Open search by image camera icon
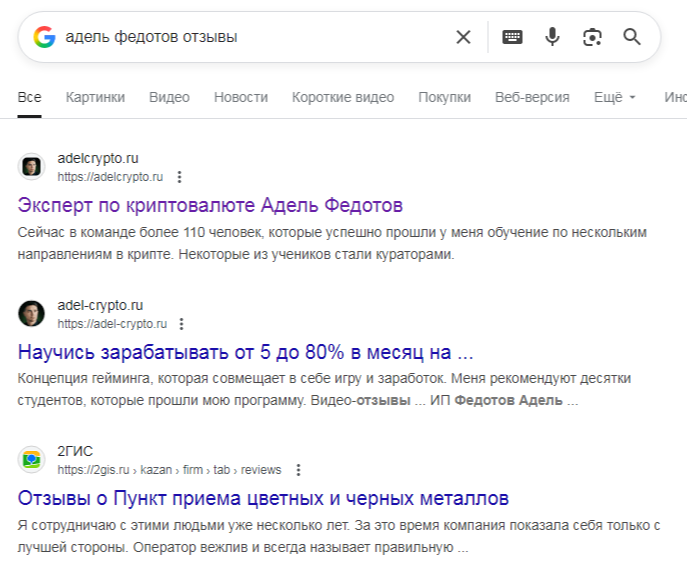This screenshot has height=576, width=687. click(592, 37)
